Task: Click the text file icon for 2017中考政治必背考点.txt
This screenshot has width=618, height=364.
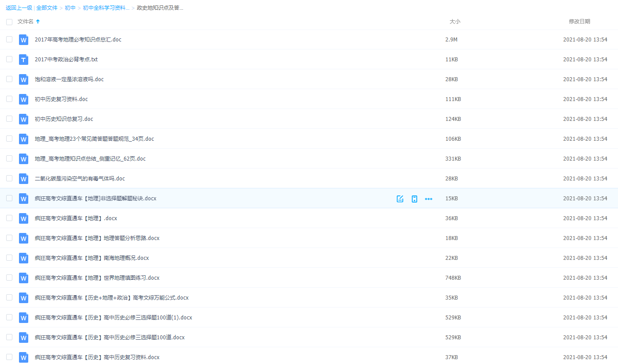Action: click(x=23, y=60)
